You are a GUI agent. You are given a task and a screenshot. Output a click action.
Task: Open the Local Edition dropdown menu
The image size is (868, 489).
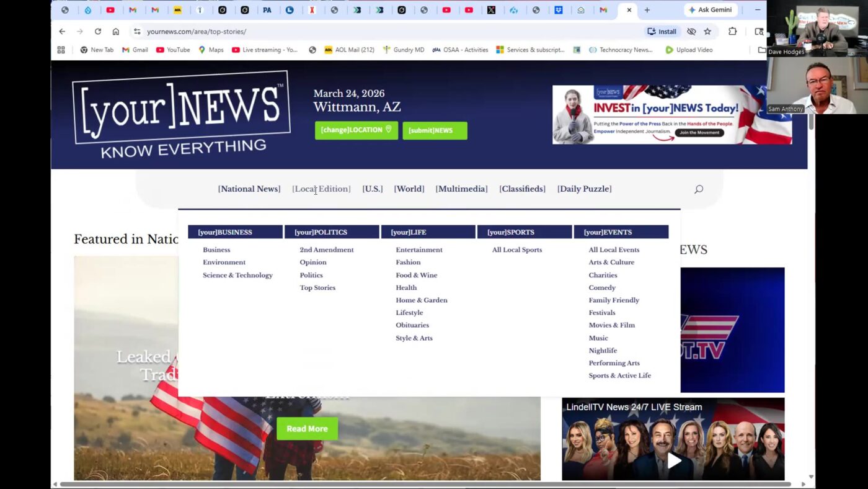(321, 189)
